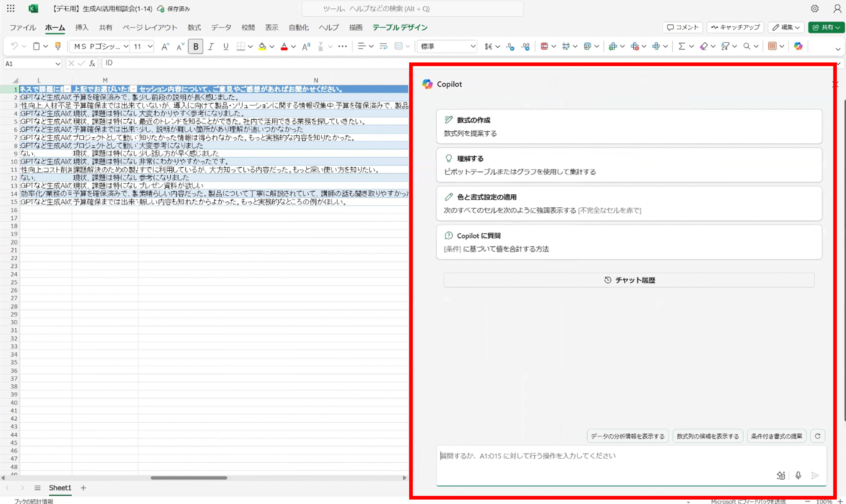Open the settings gear icon
Image resolution: width=846 pixels, height=504 pixels.
click(x=814, y=8)
